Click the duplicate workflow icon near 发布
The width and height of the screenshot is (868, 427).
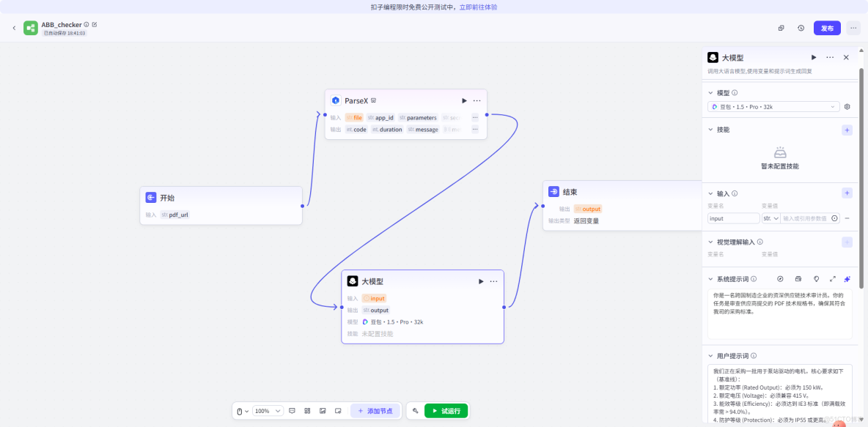click(x=781, y=27)
